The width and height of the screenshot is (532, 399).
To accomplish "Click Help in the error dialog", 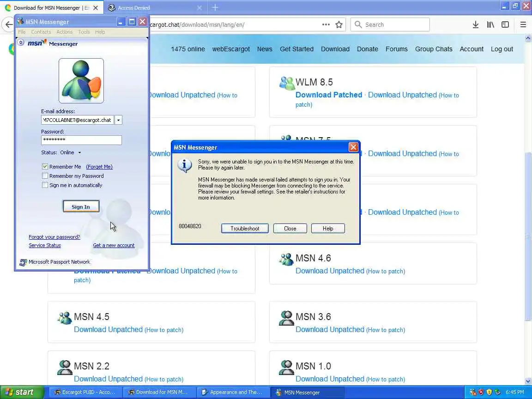I will pyautogui.click(x=328, y=228).
